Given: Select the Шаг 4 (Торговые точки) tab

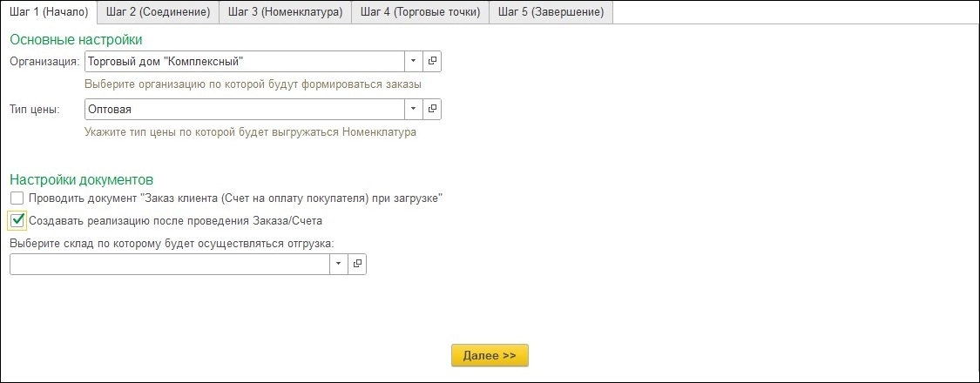Looking at the screenshot, I should 421,12.
